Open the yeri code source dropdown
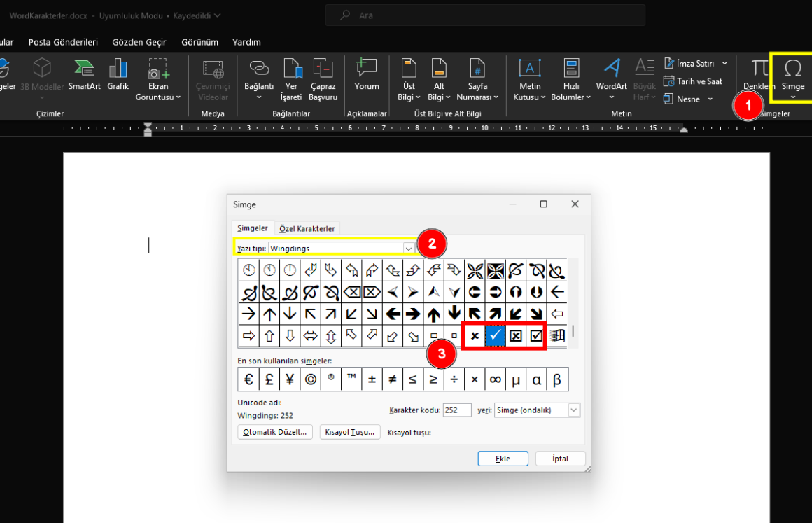 574,410
